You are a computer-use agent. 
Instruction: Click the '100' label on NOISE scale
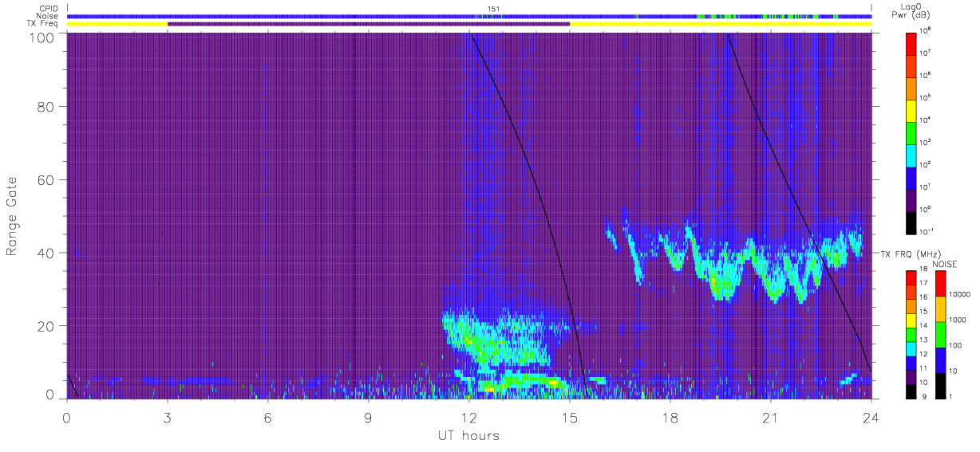(x=955, y=346)
